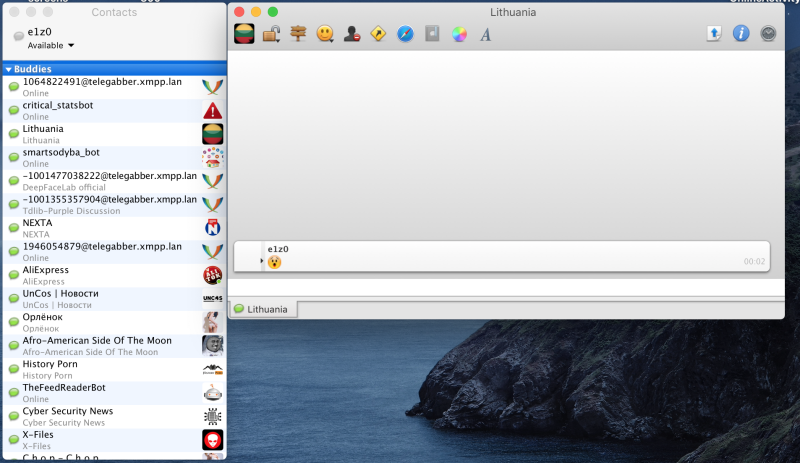Image resolution: width=800 pixels, height=463 pixels.
Task: Click the green status bubble beside AliExpress
Action: click(14, 275)
